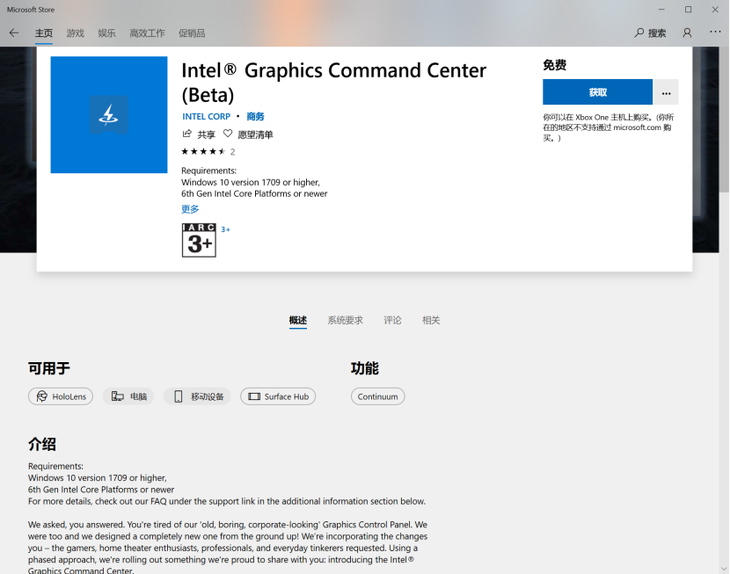Click the share icon beside 共享

pyautogui.click(x=187, y=134)
